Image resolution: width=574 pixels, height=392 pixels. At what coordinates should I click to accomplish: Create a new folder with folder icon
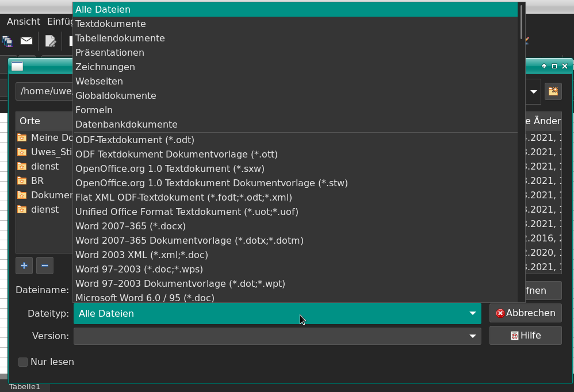(553, 91)
